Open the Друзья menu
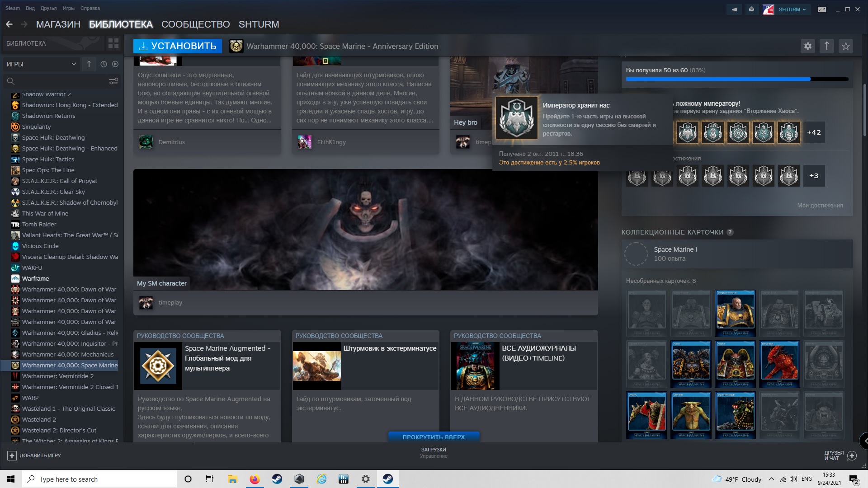Image resolution: width=868 pixels, height=488 pixels. pyautogui.click(x=48, y=8)
